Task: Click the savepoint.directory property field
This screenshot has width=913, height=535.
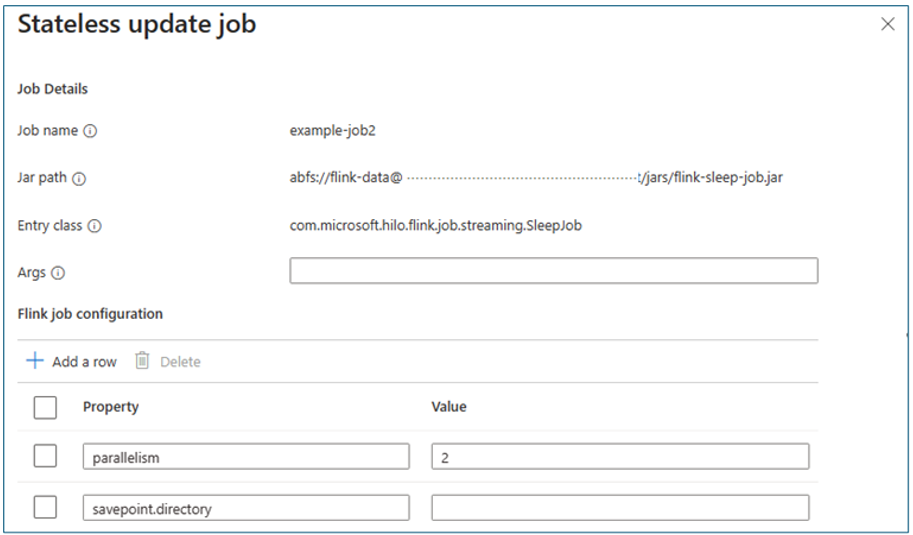Action: (246, 508)
